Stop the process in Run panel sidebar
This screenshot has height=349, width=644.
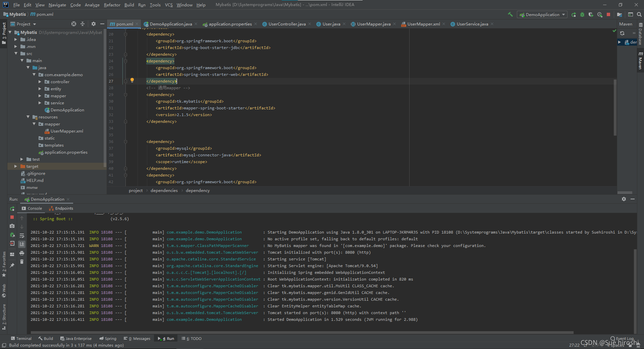click(x=12, y=217)
